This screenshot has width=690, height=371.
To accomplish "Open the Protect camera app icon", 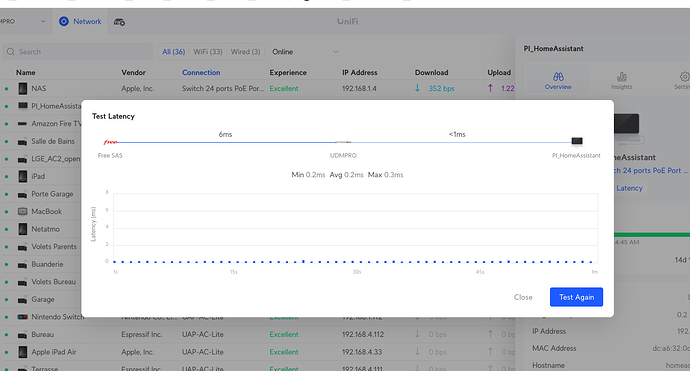I will [119, 22].
